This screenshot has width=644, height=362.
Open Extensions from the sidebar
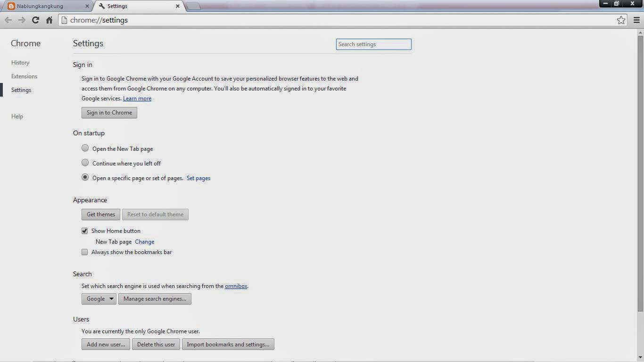click(x=24, y=76)
